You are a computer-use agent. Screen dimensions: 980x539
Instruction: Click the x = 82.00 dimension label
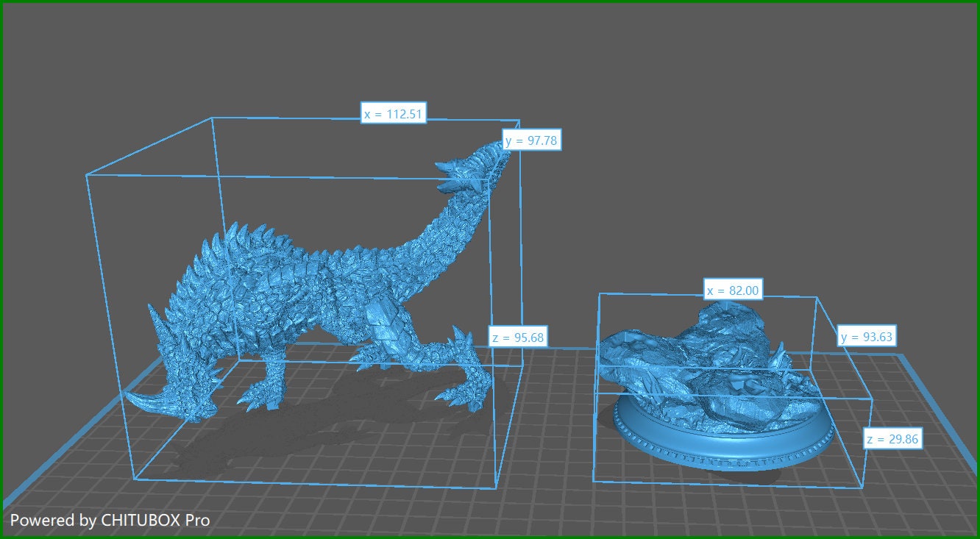coord(732,290)
